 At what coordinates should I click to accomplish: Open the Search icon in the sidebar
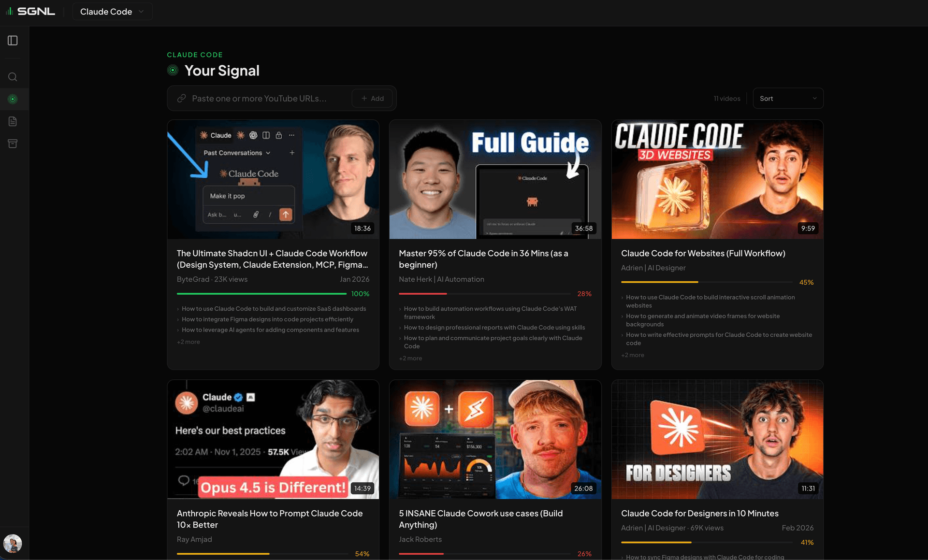pyautogui.click(x=13, y=76)
